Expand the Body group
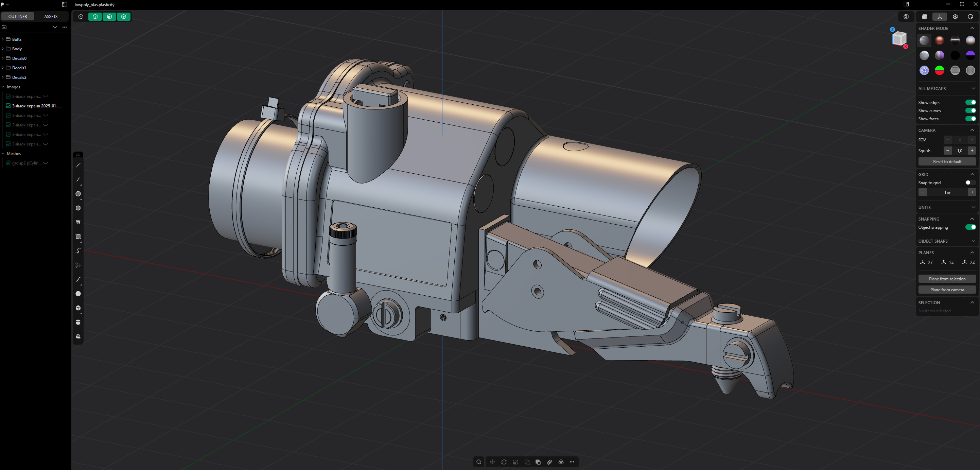 (3, 49)
